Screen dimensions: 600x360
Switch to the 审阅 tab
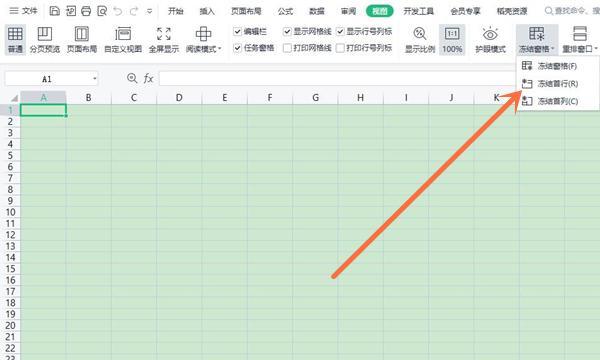pyautogui.click(x=348, y=11)
